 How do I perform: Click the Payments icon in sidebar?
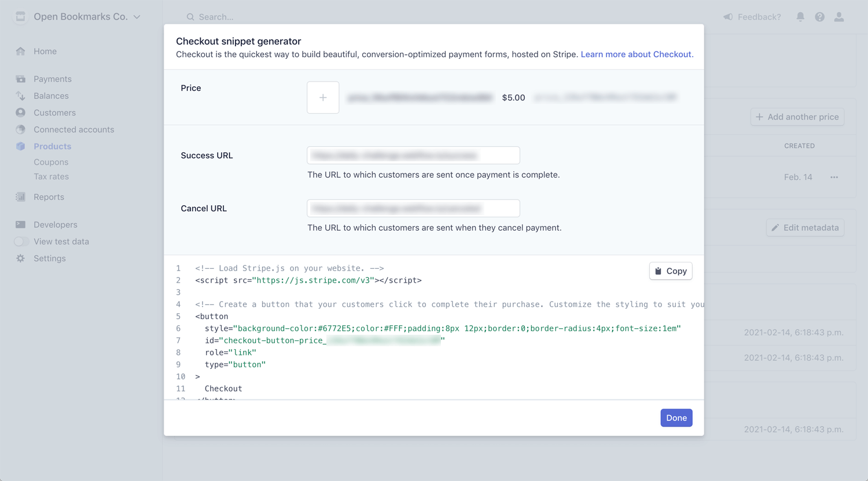21,79
